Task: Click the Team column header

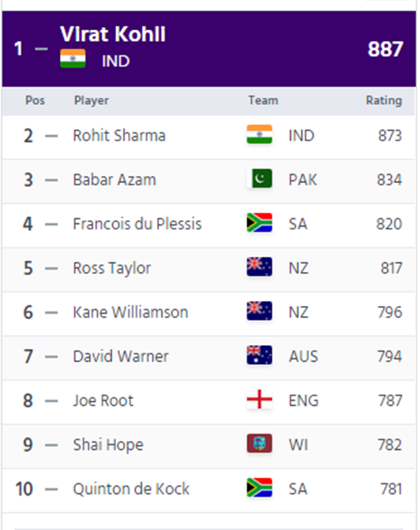Action: (x=263, y=100)
